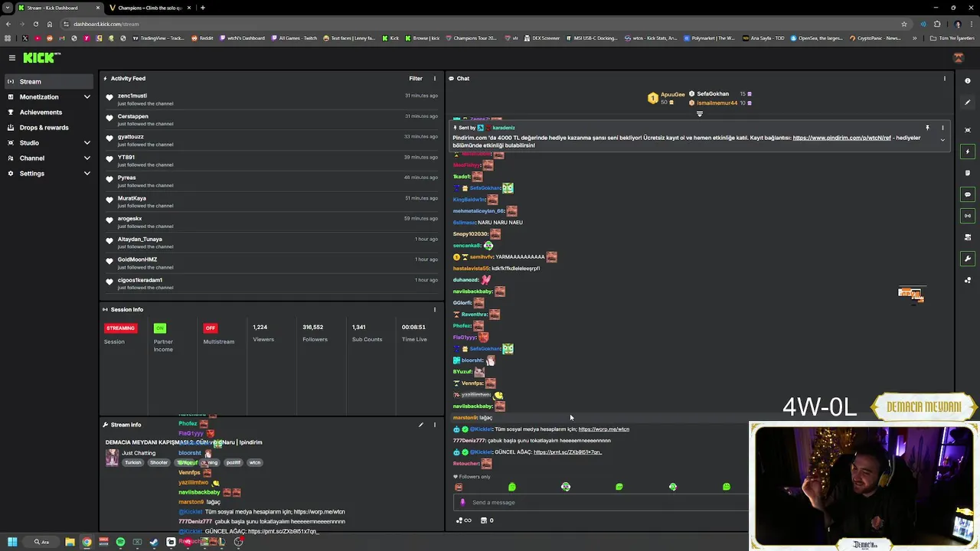This screenshot has height=551, width=980.
Task: Open the purple emote picker in message box
Action: 462,503
